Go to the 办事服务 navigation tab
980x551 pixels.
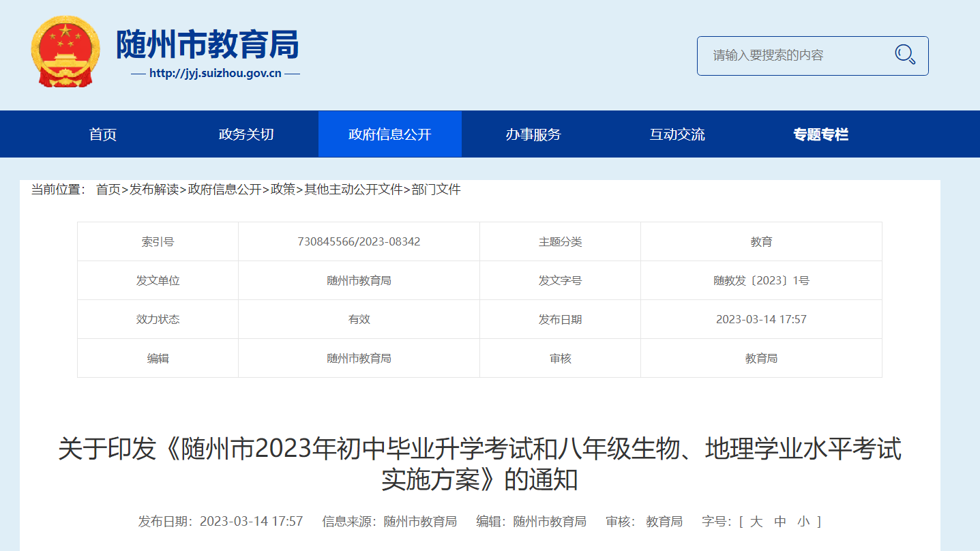(x=533, y=134)
